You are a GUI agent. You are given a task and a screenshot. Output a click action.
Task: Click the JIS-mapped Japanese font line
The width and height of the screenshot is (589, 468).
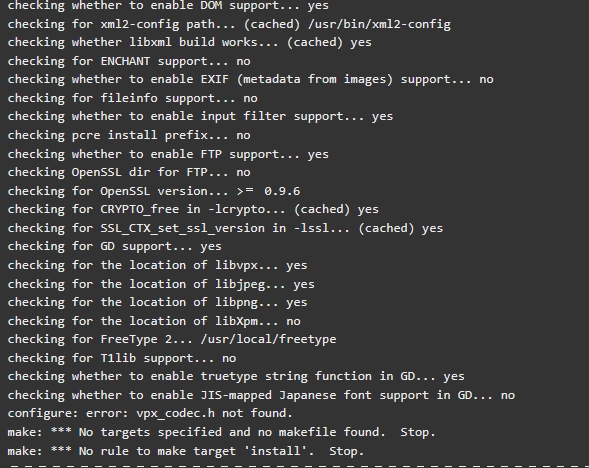pyautogui.click(x=261, y=395)
